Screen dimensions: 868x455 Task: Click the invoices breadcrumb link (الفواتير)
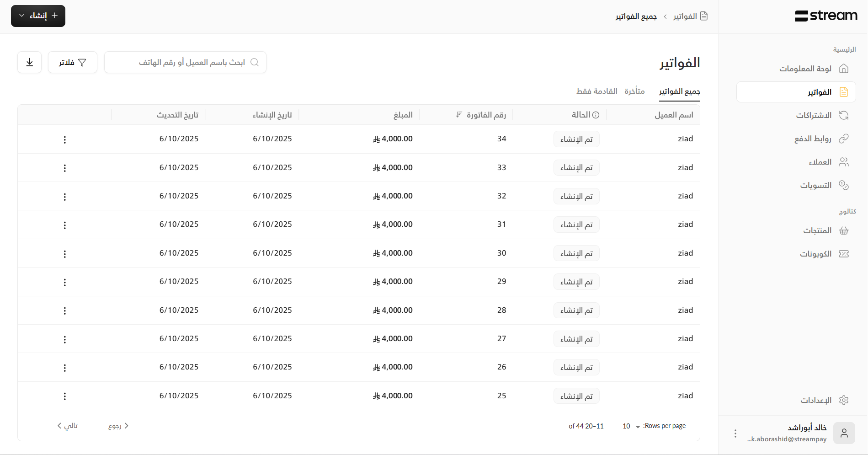coord(685,16)
